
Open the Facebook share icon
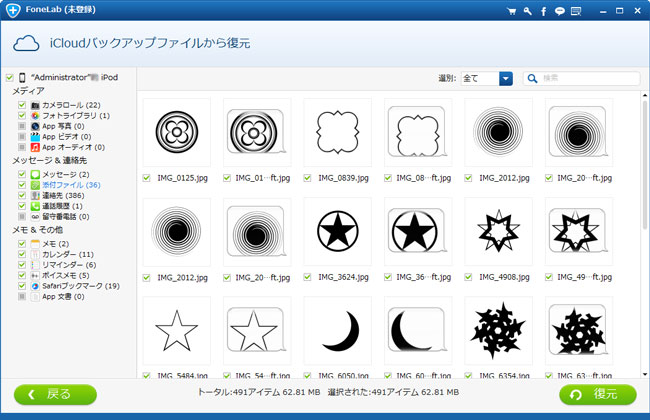tap(542, 11)
